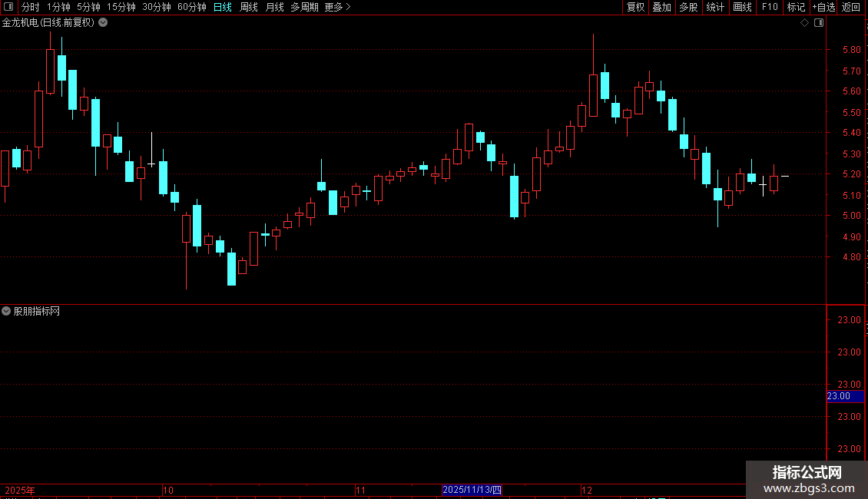868x499 pixels.
Task: Switch to 分时 chart tab
Action: point(31,7)
